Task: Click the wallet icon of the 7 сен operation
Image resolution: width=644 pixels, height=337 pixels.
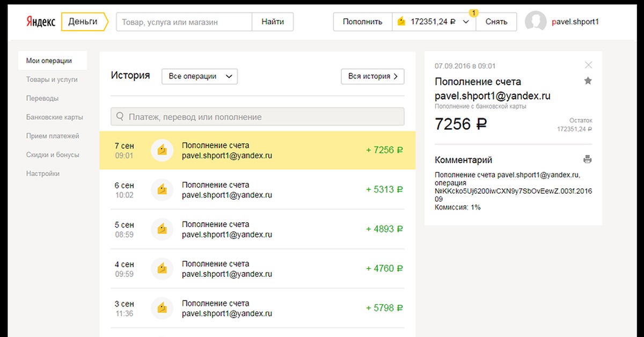Action: [162, 150]
